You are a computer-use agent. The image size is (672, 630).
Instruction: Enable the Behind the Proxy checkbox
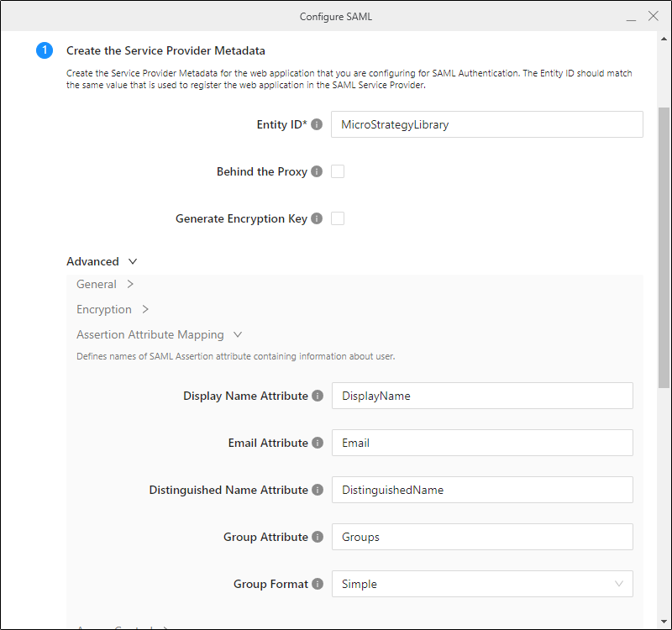338,171
